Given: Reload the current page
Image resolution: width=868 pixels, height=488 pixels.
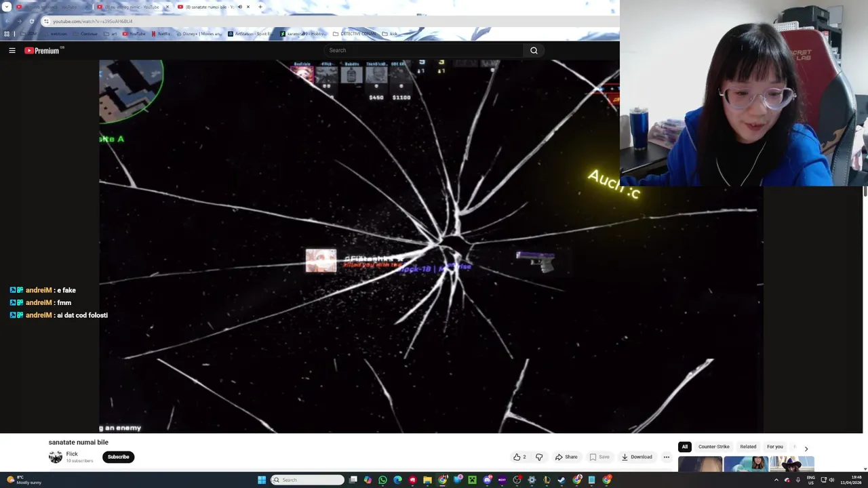Looking at the screenshot, I should 31,21.
